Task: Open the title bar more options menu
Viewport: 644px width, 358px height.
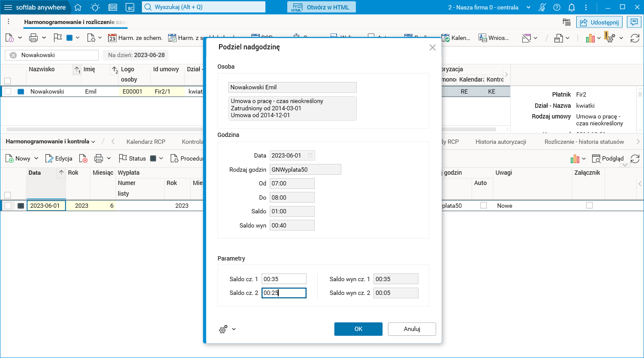Action: [586, 7]
